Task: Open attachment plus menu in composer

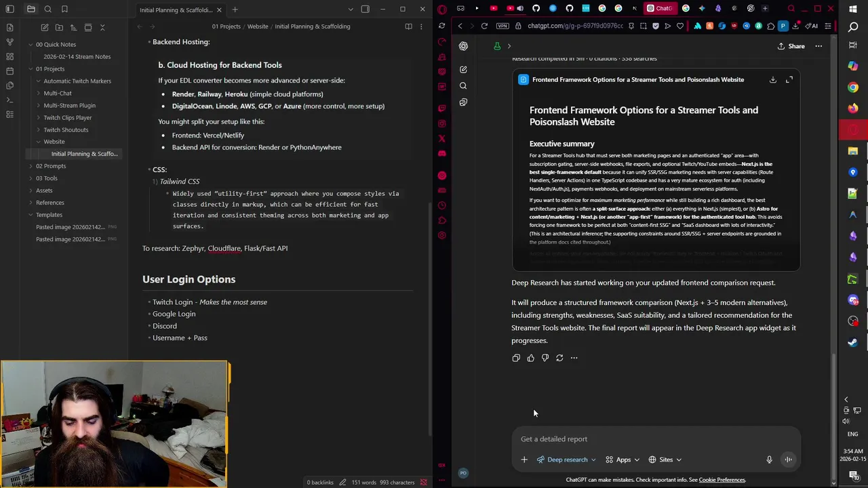Action: (524, 460)
